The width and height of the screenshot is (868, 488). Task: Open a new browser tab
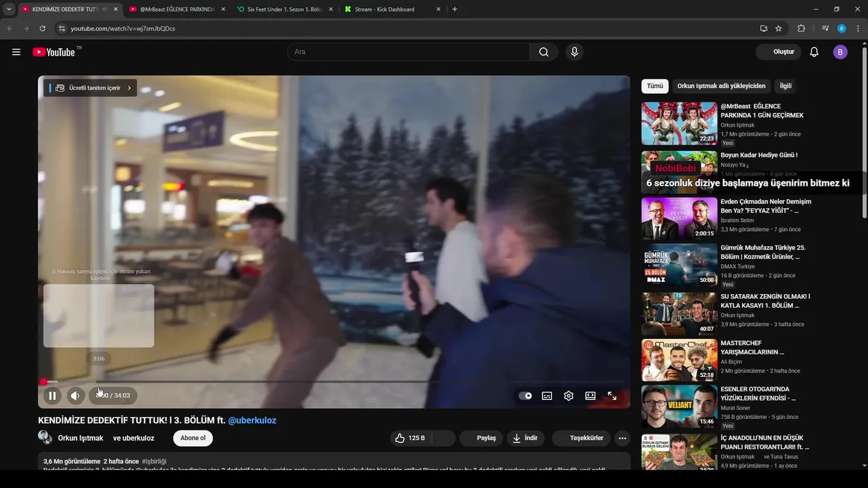click(454, 9)
